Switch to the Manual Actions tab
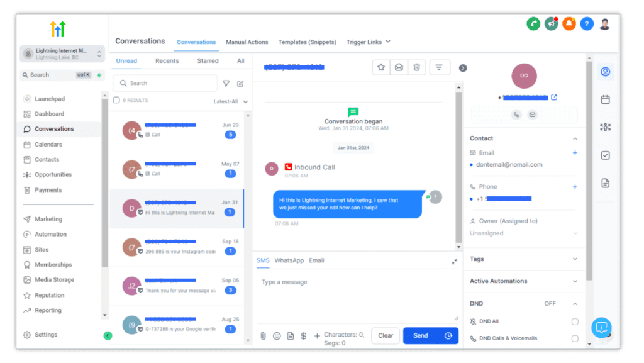The width and height of the screenshot is (644, 363). click(247, 42)
